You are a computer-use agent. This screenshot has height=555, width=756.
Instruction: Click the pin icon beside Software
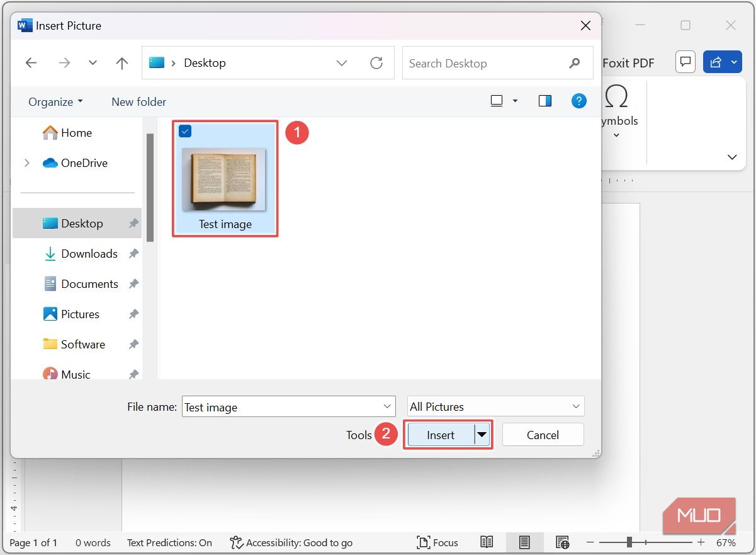[x=133, y=345]
